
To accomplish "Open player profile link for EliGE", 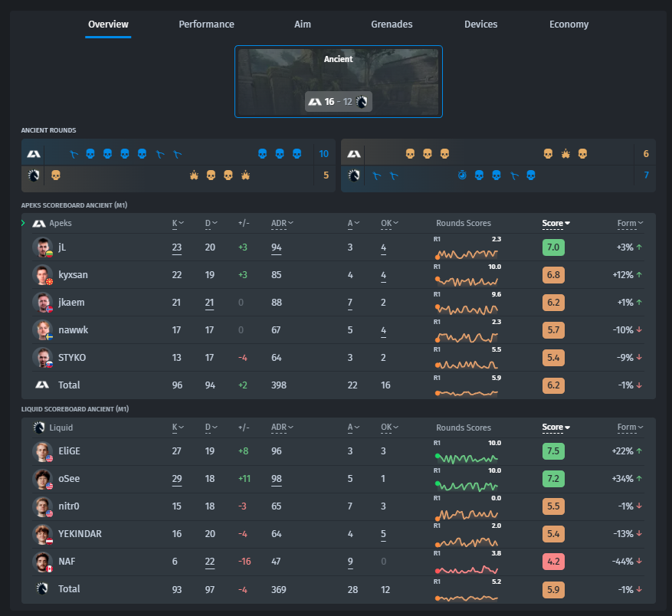I will 69,451.
